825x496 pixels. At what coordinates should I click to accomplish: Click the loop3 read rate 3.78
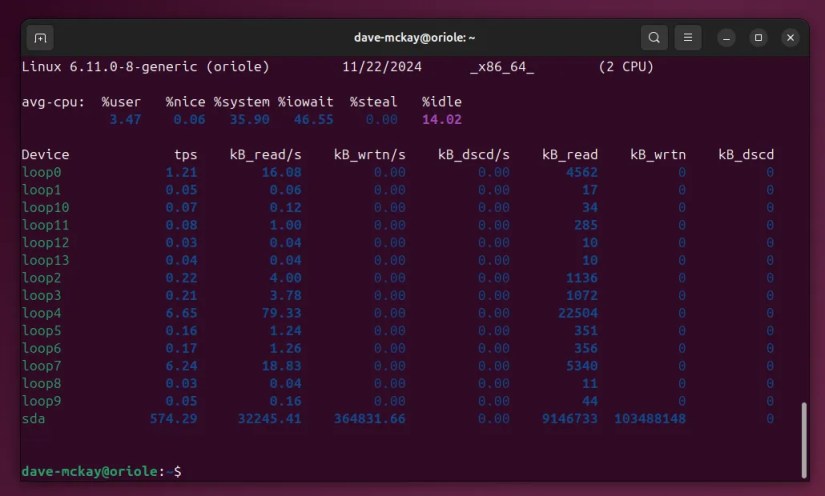click(x=286, y=296)
